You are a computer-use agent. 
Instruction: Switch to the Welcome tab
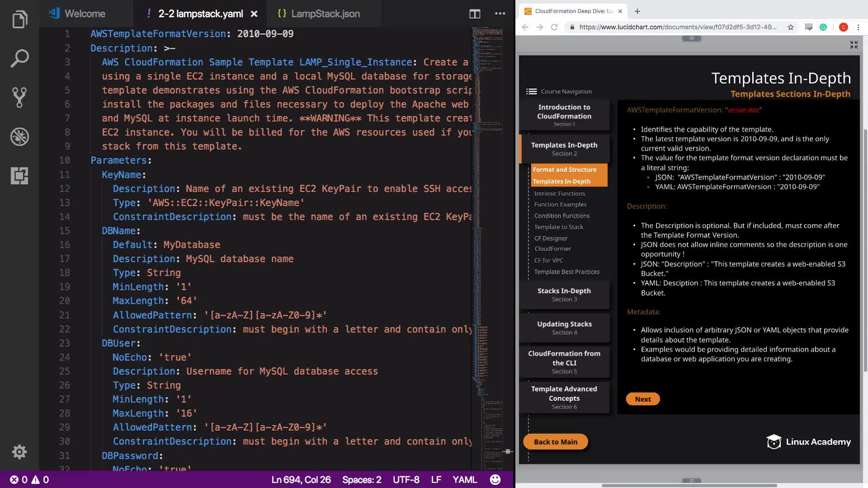[85, 14]
